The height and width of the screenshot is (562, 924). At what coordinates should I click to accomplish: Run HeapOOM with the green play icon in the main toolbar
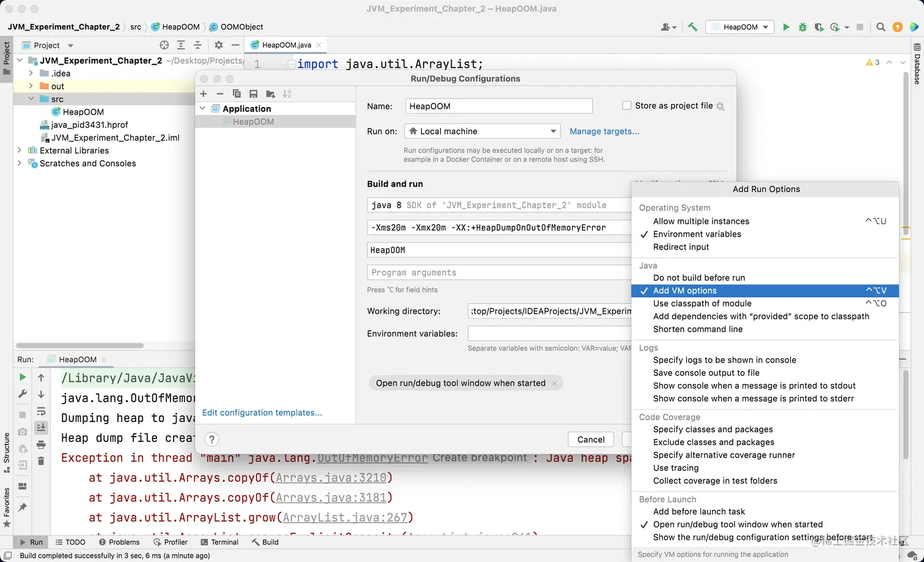click(786, 27)
